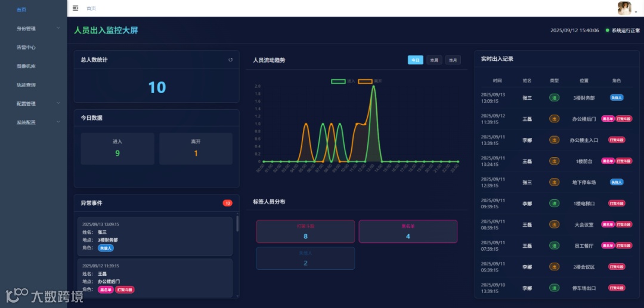Viewport: 644px width, 308px height.
Task: Open the 身份管理 sidebar menu
Action: coord(33,29)
